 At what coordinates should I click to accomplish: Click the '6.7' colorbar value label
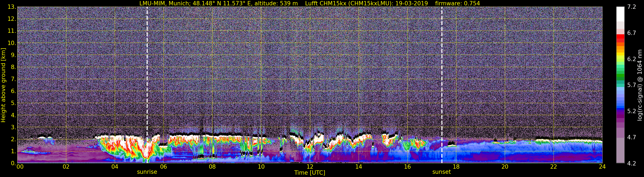click(x=632, y=33)
